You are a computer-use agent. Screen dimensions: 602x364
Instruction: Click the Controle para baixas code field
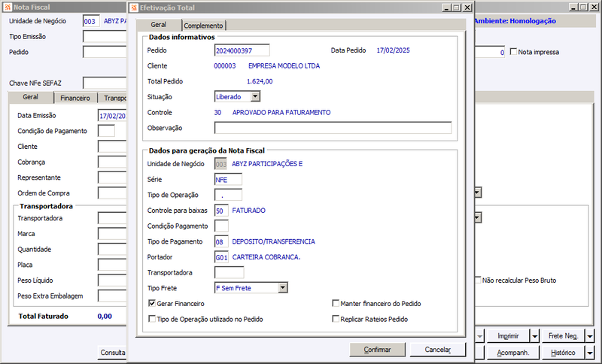point(221,211)
